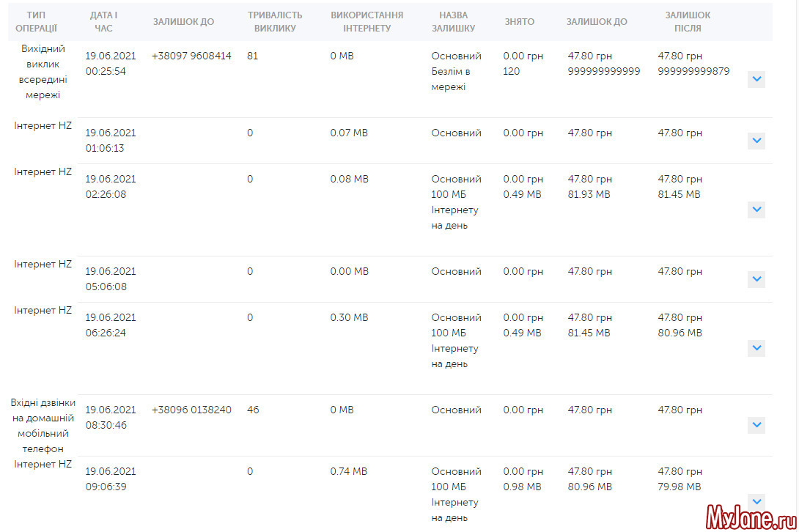Viewport: 799px width, 532px height.
Task: Open the chevron for the 02:26:08 internet session
Action: pos(756,210)
